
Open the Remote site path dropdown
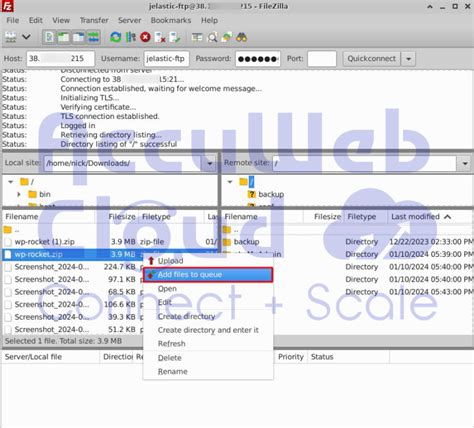tap(465, 163)
